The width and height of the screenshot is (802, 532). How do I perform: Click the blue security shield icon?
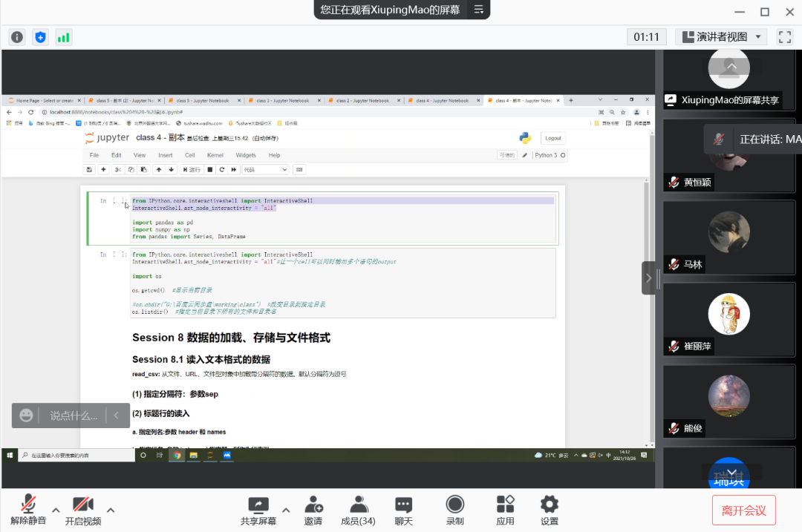(40, 37)
